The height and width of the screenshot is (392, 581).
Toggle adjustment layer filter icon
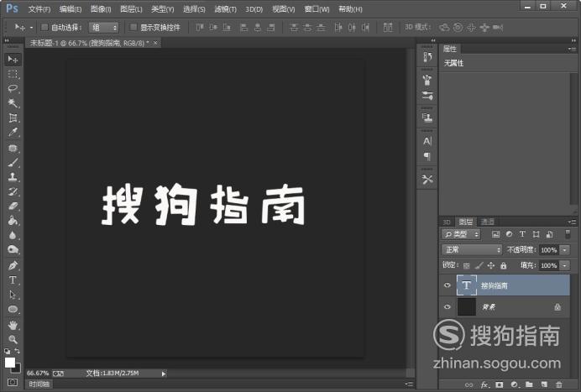509,234
